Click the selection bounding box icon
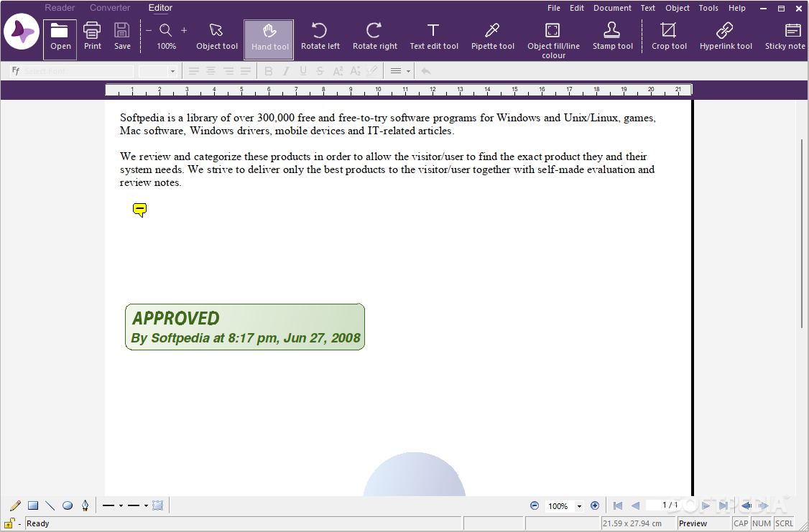The width and height of the screenshot is (809, 532). click(x=158, y=505)
